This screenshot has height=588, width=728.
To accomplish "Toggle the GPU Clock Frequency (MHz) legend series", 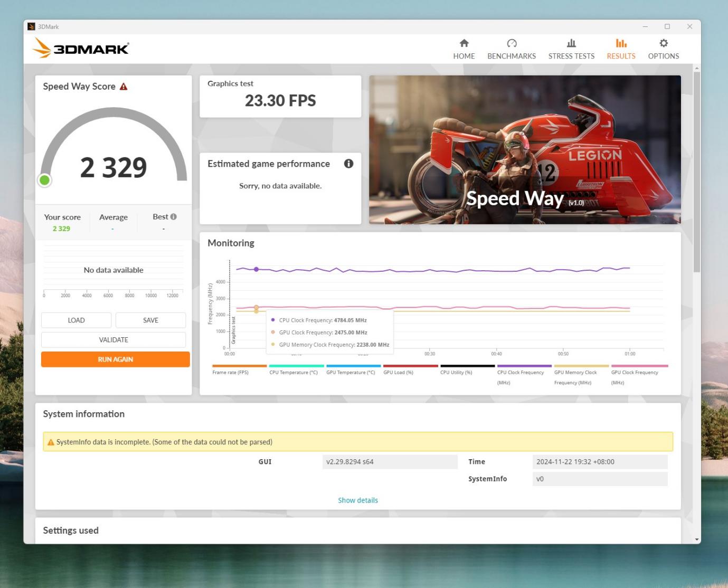I will (x=639, y=374).
